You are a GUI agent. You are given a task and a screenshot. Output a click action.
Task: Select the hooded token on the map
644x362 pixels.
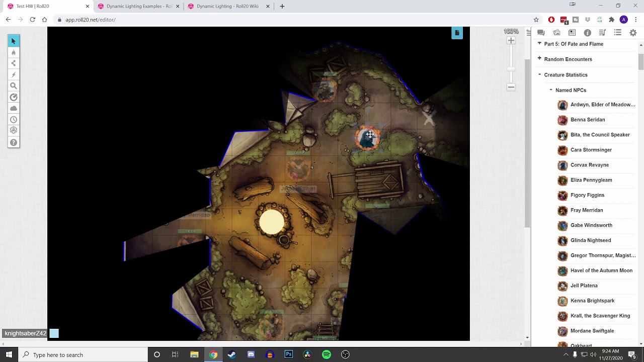click(x=368, y=138)
